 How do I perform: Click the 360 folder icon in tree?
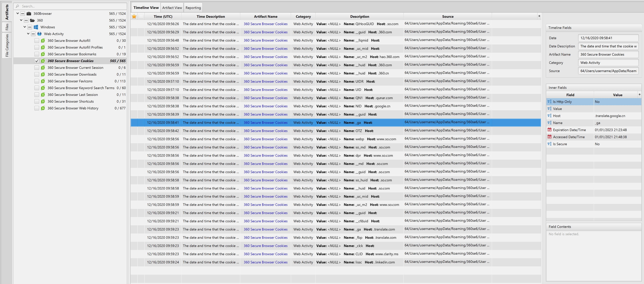pos(32,20)
